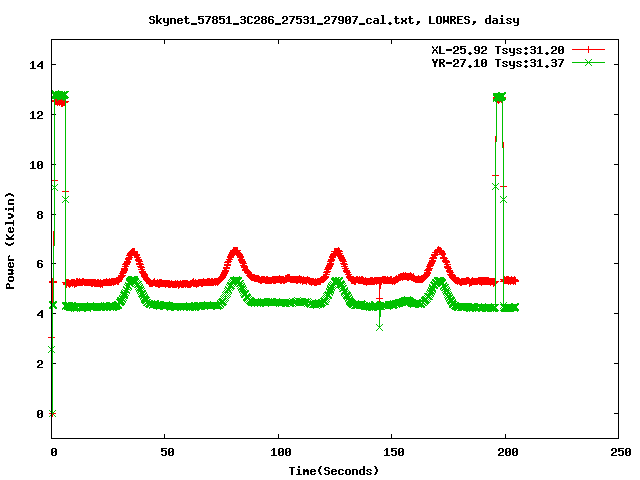This screenshot has height=480, width=640.
Task: Click the first red curve peak near 36 seconds
Action: 133,252
